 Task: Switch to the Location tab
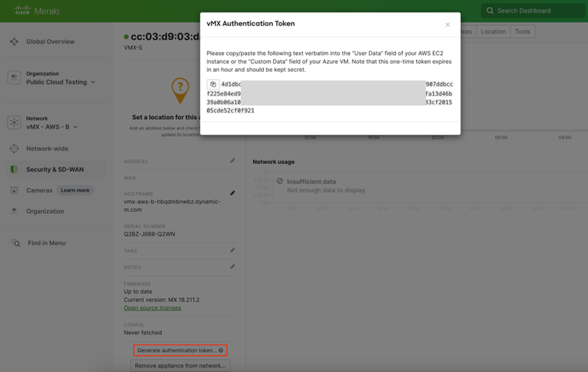click(493, 32)
